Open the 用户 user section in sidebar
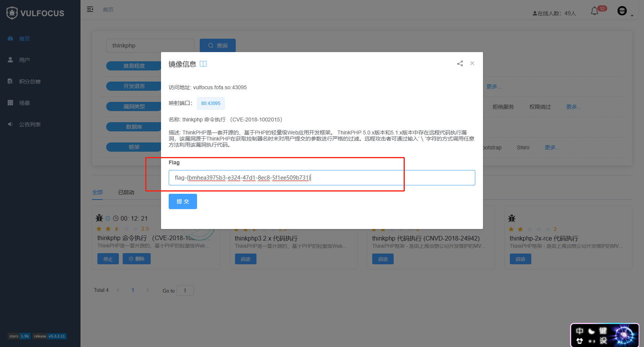The width and height of the screenshot is (644, 347). [x=24, y=60]
